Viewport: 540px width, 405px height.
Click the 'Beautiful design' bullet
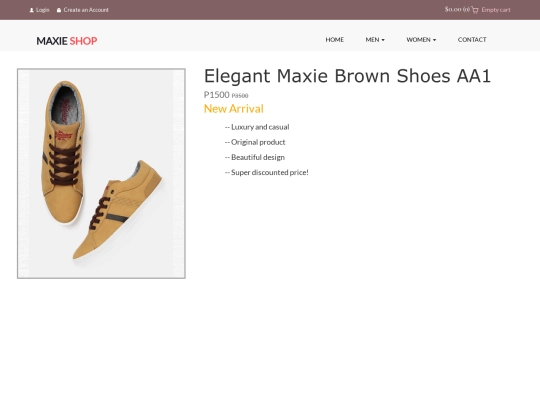pyautogui.click(x=255, y=157)
